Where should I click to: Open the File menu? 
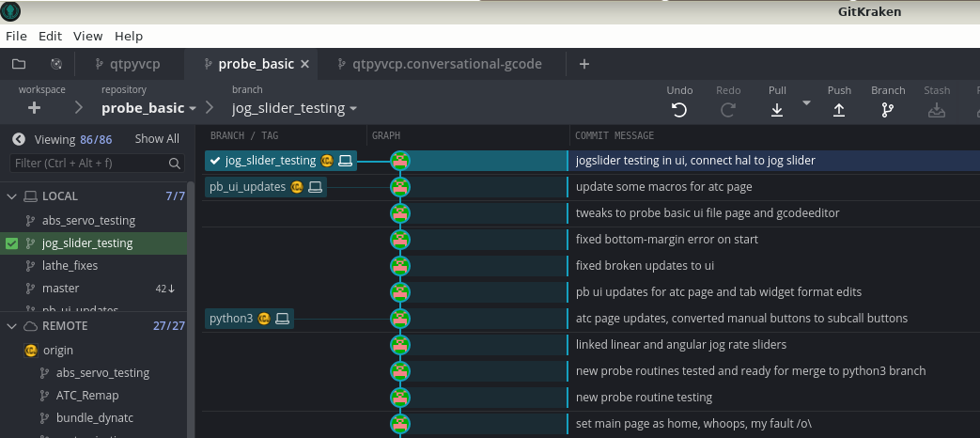[x=16, y=37]
